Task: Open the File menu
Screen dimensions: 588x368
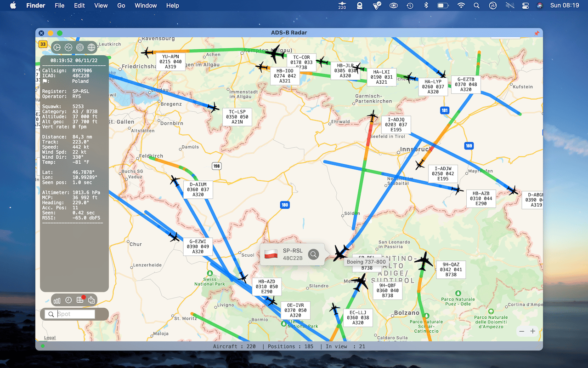Action: point(59,6)
